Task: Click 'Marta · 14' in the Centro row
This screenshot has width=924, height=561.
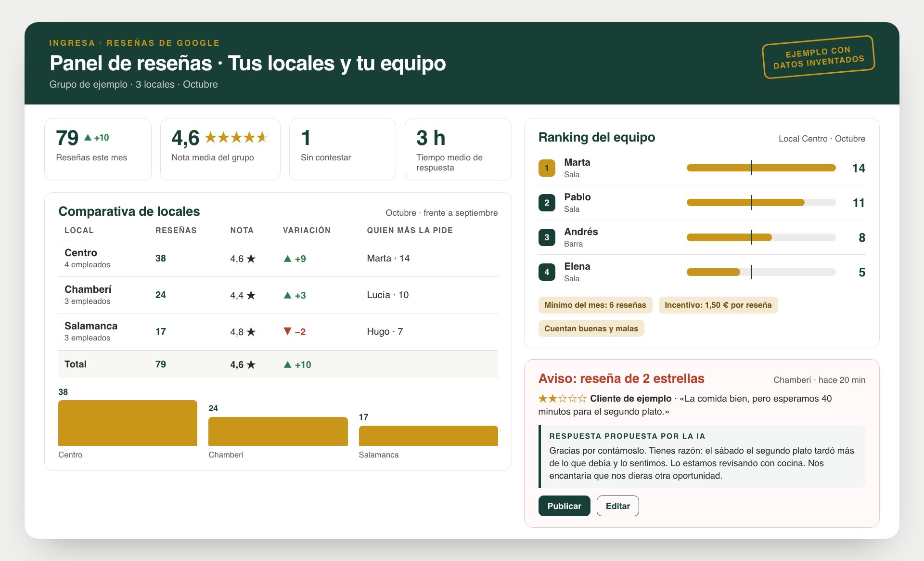Action: tap(388, 258)
